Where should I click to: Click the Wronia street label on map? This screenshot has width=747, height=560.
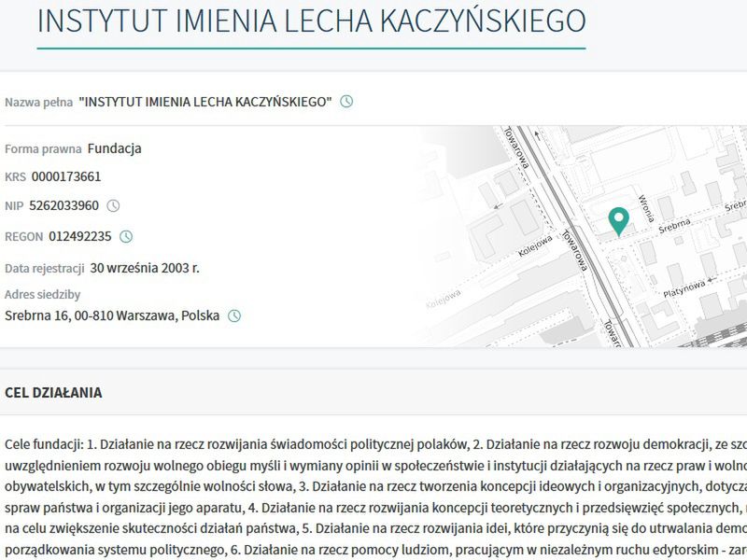point(646,208)
